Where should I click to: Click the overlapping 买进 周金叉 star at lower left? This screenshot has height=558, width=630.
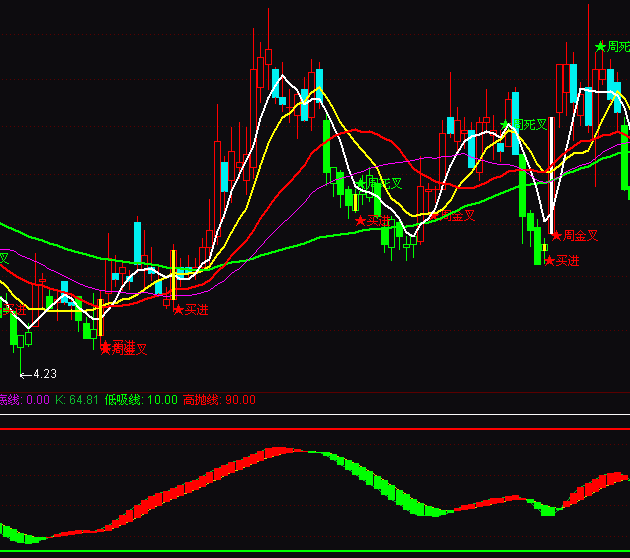[x=105, y=348]
